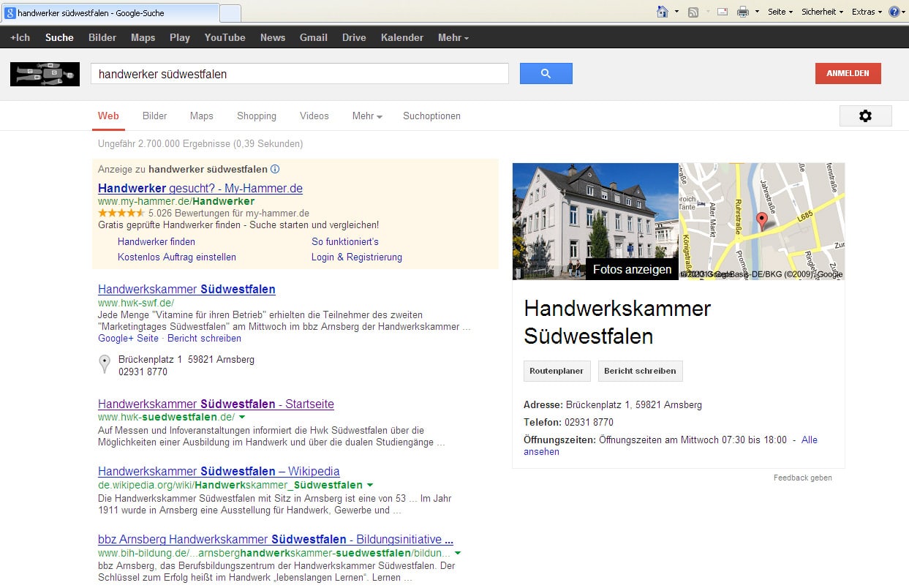Open the Extras dropdown menu

(x=867, y=12)
